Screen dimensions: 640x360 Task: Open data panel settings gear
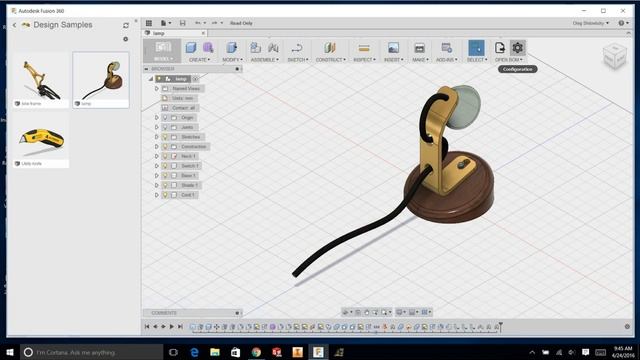pos(126,39)
